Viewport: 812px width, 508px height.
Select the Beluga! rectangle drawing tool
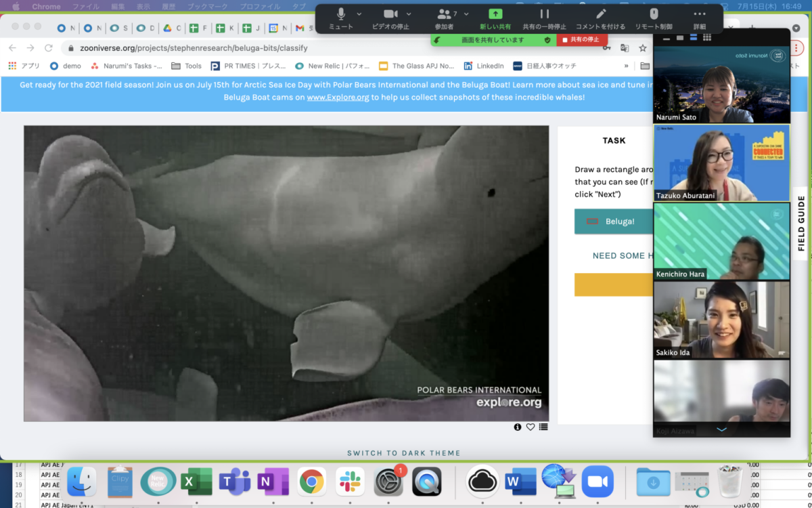612,221
